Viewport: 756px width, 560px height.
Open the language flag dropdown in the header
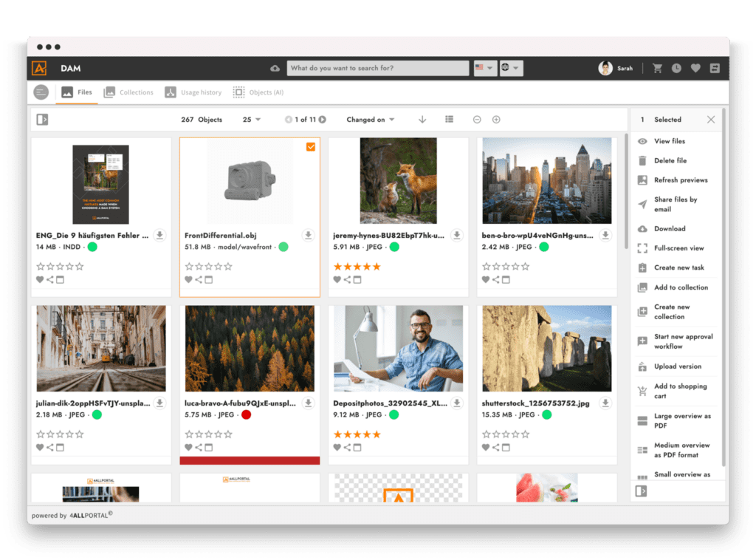pyautogui.click(x=484, y=67)
